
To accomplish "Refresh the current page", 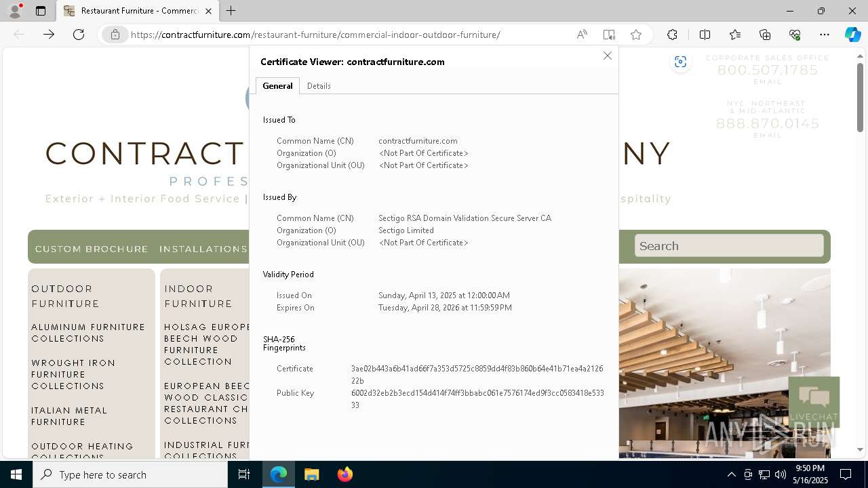I will pyautogui.click(x=79, y=35).
